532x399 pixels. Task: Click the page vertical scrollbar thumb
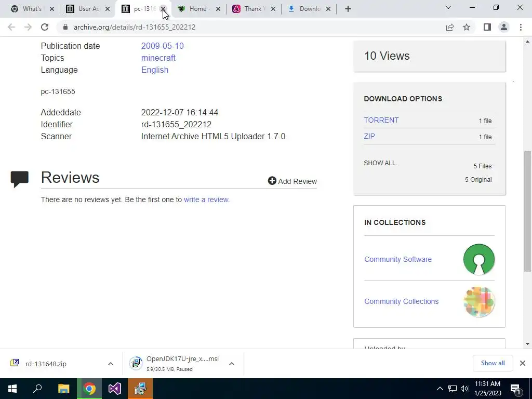coord(527,211)
